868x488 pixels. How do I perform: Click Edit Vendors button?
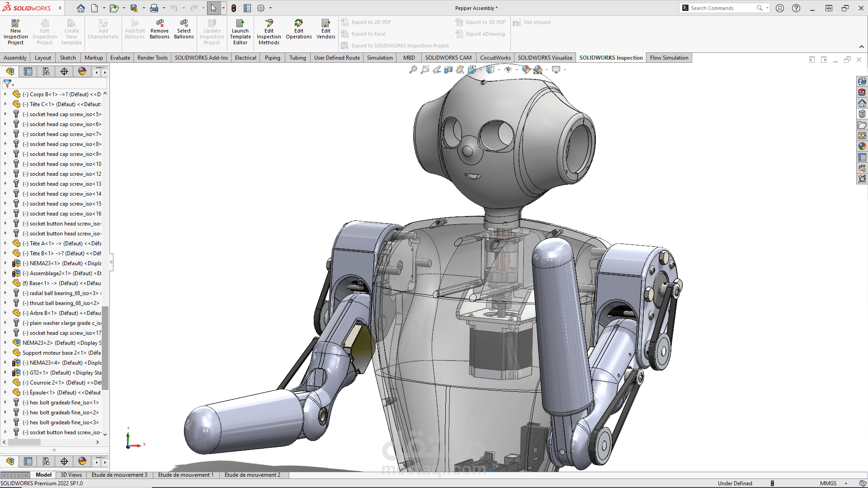[326, 29]
